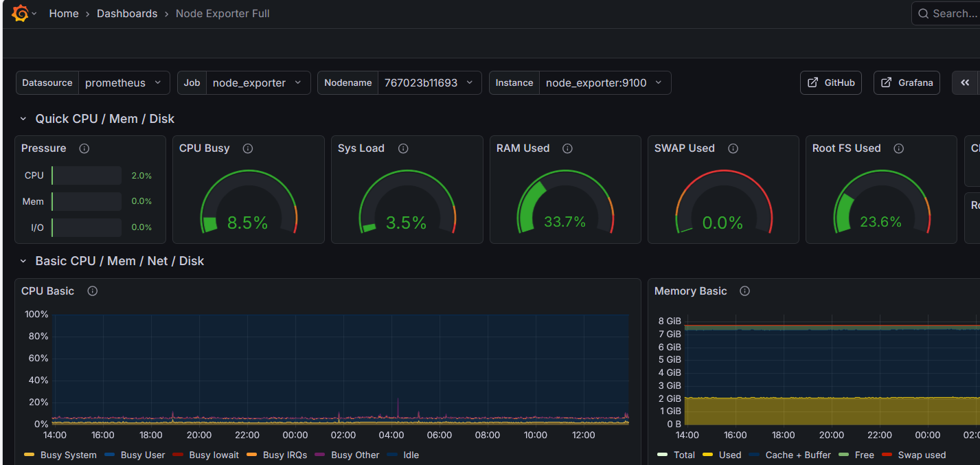980x465 pixels.
Task: Click the search magnifier icon
Action: 924,13
